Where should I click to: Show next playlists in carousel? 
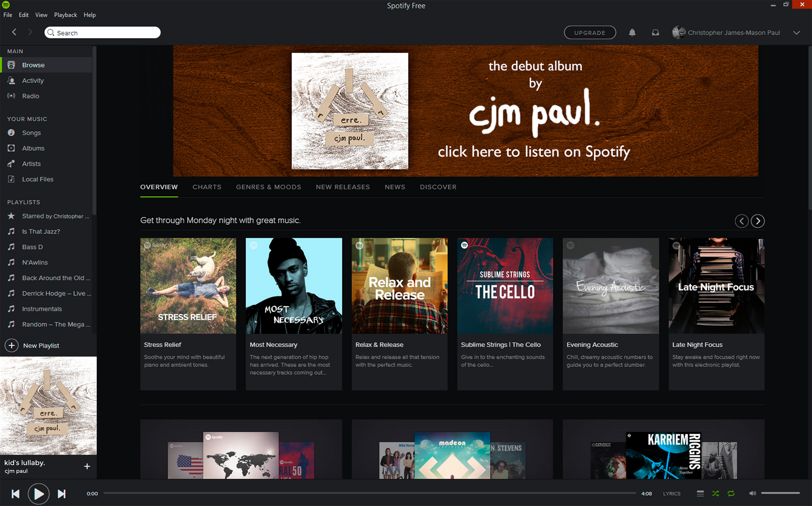[758, 221]
